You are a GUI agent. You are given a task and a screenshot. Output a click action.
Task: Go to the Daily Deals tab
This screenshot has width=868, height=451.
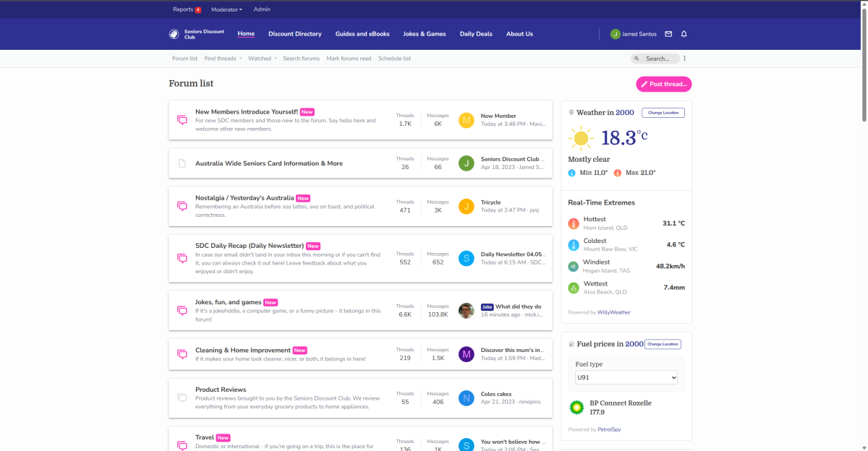[476, 34]
